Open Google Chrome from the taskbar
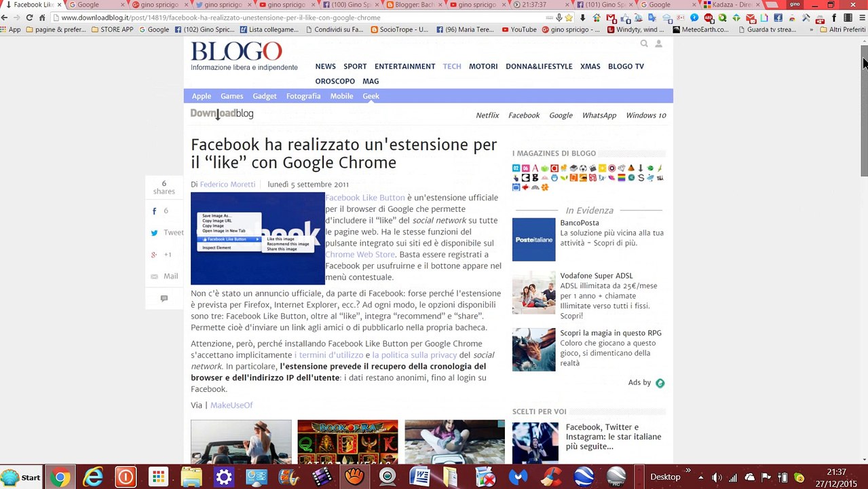The image size is (868, 489). [60, 477]
